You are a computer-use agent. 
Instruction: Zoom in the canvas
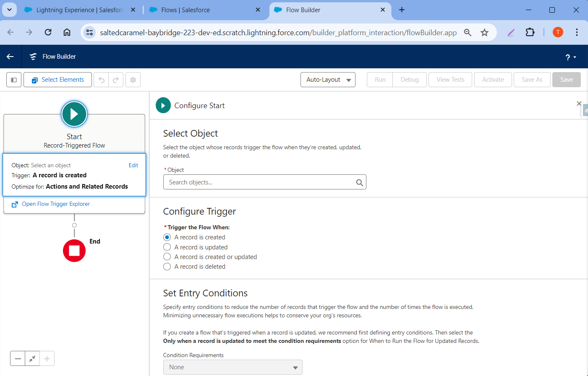click(x=47, y=359)
